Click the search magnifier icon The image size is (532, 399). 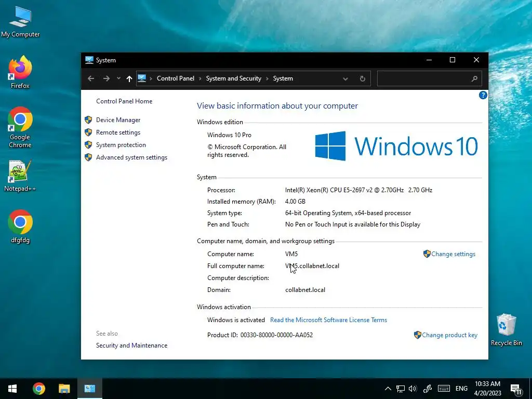pyautogui.click(x=474, y=79)
